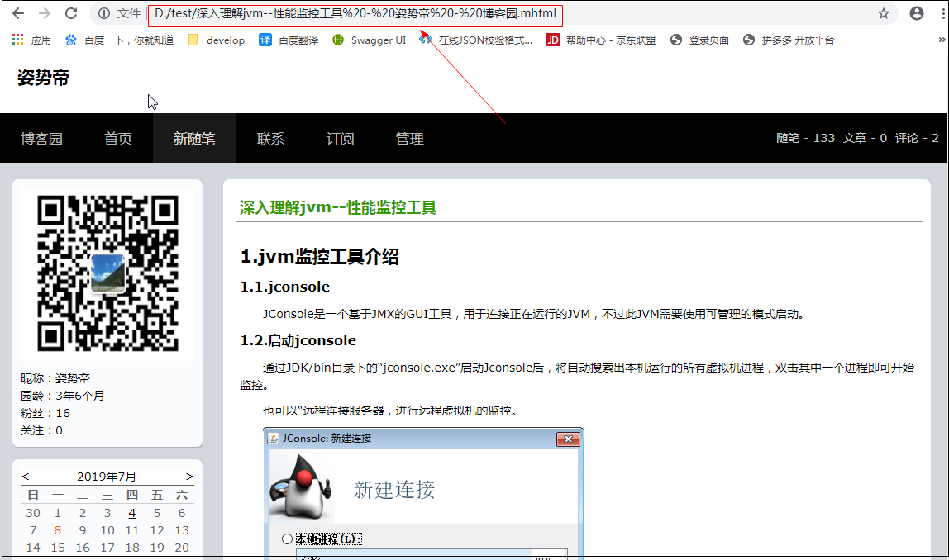Go back with the browser back arrow
949x560 pixels.
(x=18, y=13)
